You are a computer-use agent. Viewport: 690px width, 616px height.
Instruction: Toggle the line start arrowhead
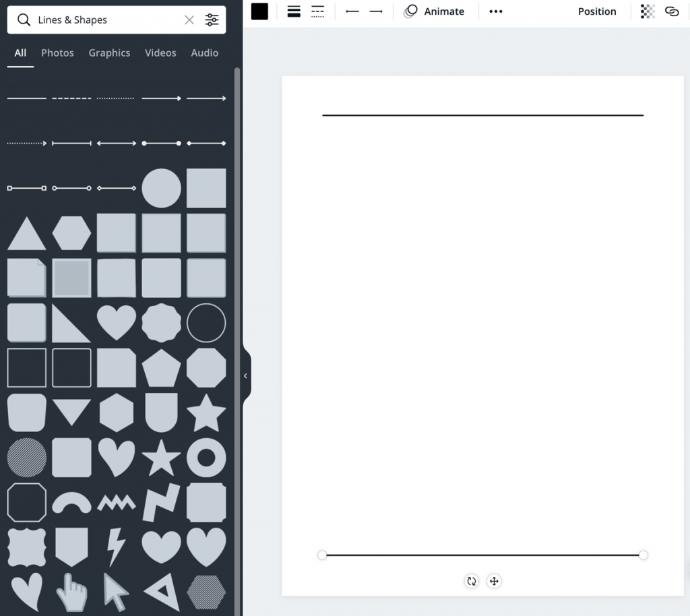click(351, 11)
